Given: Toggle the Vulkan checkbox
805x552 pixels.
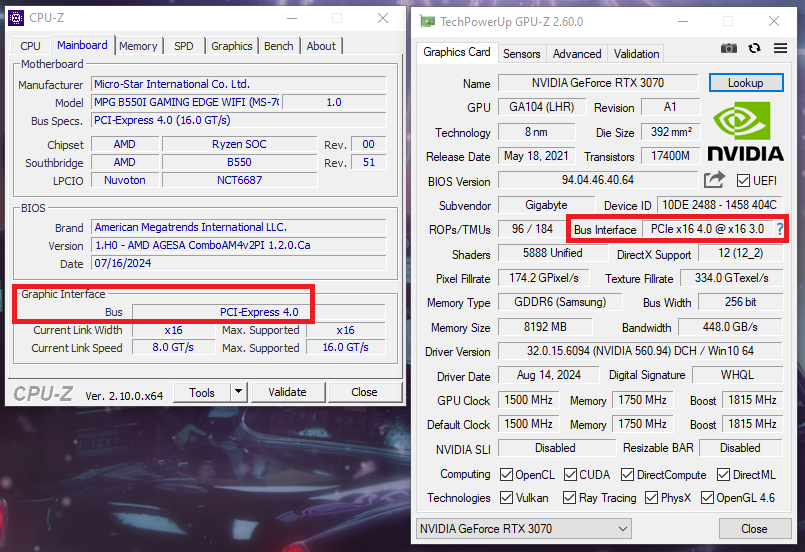Looking at the screenshot, I should pyautogui.click(x=506, y=498).
